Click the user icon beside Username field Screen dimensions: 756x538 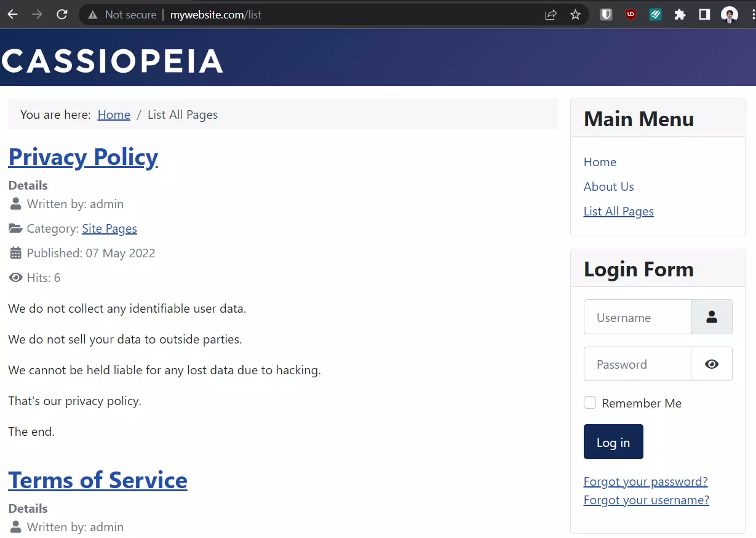pyautogui.click(x=712, y=317)
